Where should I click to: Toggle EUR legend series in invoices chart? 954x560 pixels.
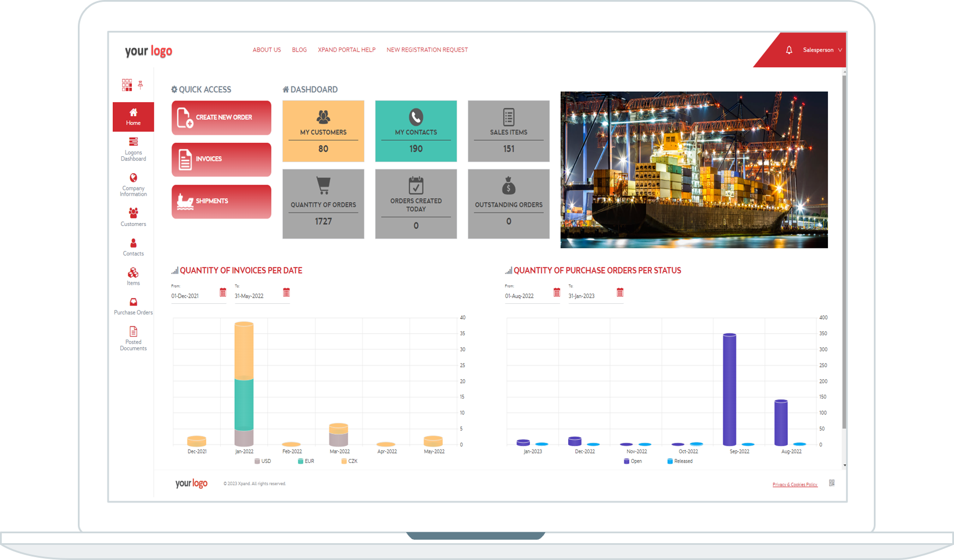306,461
